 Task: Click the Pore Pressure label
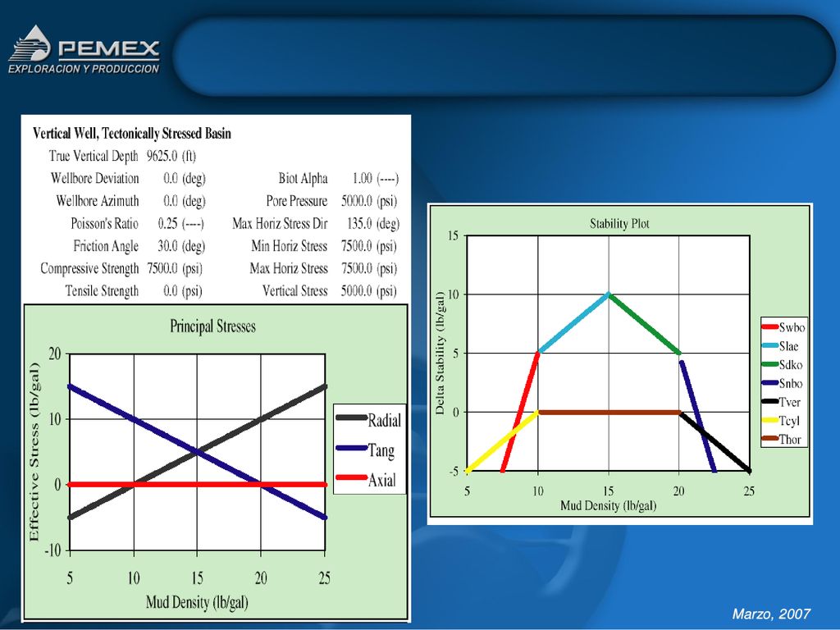pyautogui.click(x=297, y=201)
